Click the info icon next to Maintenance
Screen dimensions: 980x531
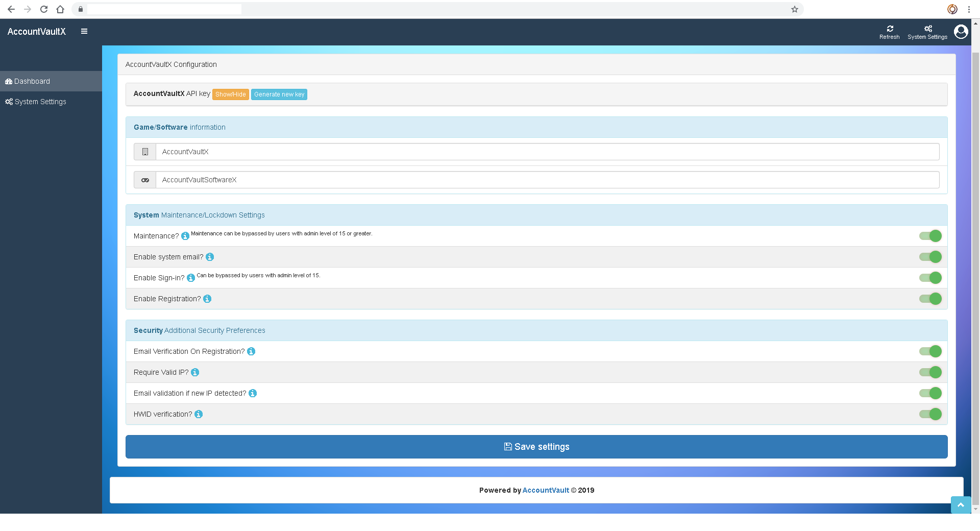[x=185, y=236]
